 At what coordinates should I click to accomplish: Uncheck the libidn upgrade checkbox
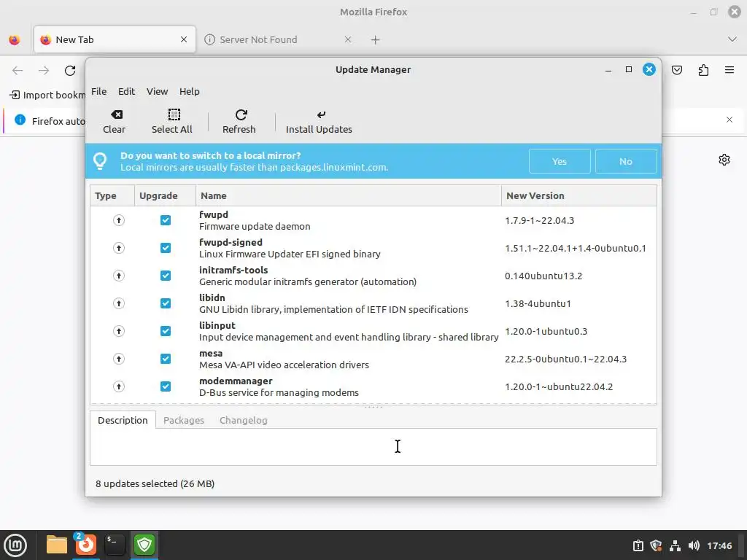point(166,303)
